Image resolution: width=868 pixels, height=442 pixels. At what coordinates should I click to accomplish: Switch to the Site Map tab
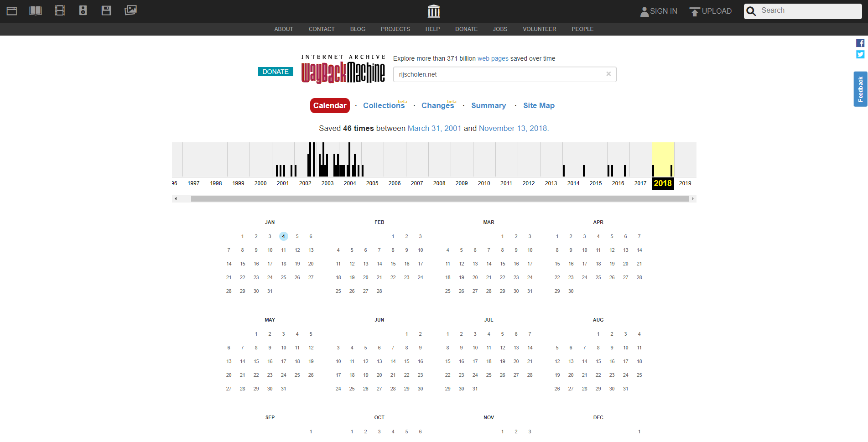tap(539, 105)
